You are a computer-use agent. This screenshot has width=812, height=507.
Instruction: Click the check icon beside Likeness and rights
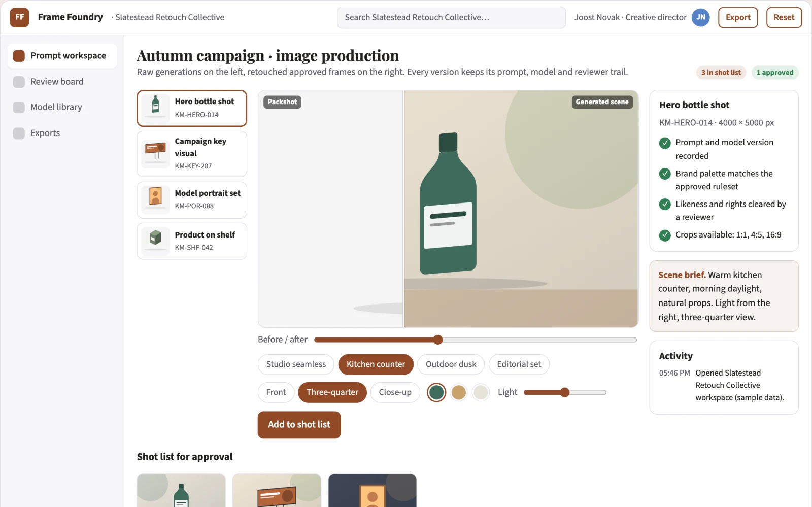(x=665, y=204)
